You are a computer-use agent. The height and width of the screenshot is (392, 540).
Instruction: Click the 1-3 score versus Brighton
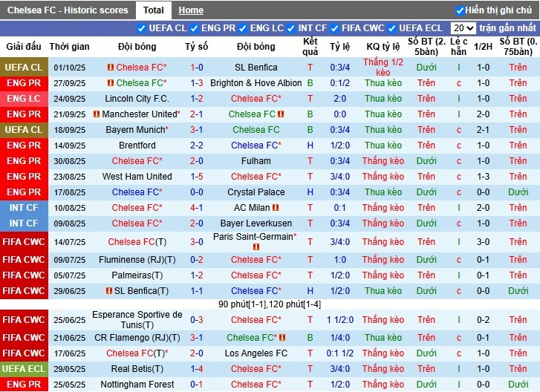point(197,83)
